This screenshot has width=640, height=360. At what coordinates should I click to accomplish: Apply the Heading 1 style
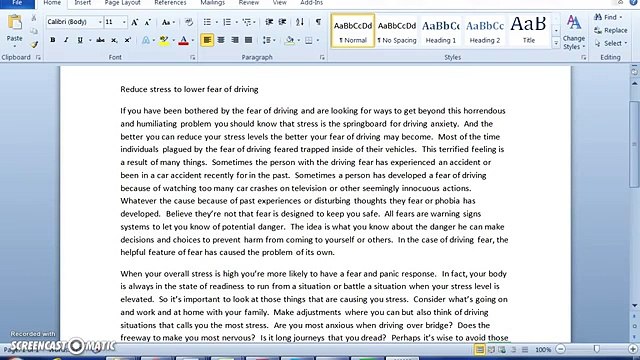pyautogui.click(x=441, y=31)
